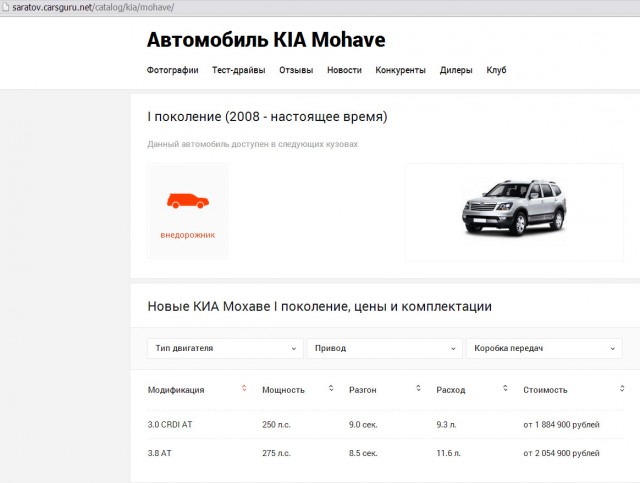Click the Разгон column header
640x483 pixels.
[362, 390]
